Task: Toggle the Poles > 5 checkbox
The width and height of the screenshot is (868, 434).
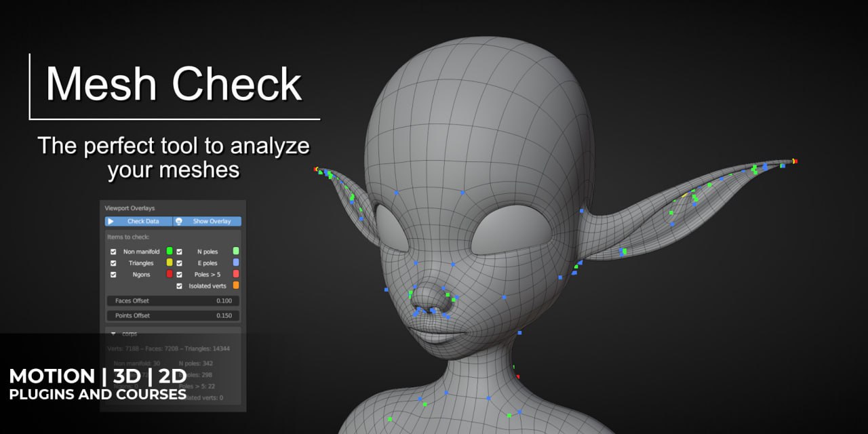Action: [x=180, y=275]
